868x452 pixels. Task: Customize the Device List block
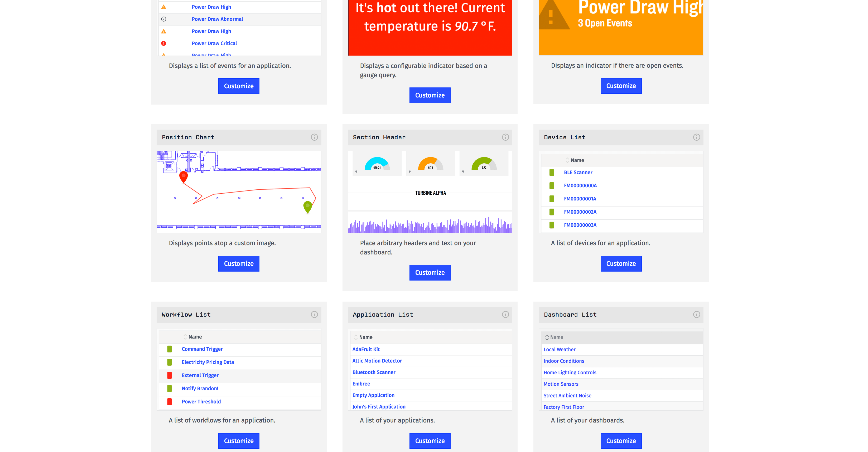coord(621,263)
